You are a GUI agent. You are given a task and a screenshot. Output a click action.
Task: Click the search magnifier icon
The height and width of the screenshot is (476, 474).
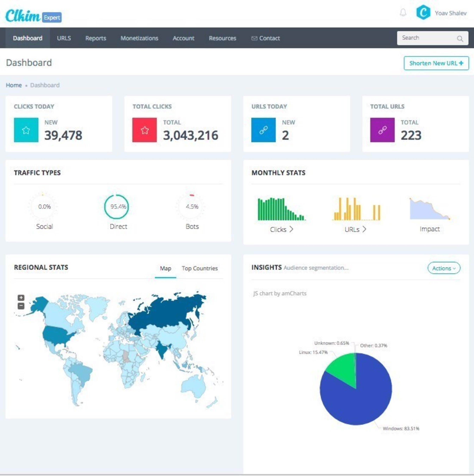coord(460,39)
